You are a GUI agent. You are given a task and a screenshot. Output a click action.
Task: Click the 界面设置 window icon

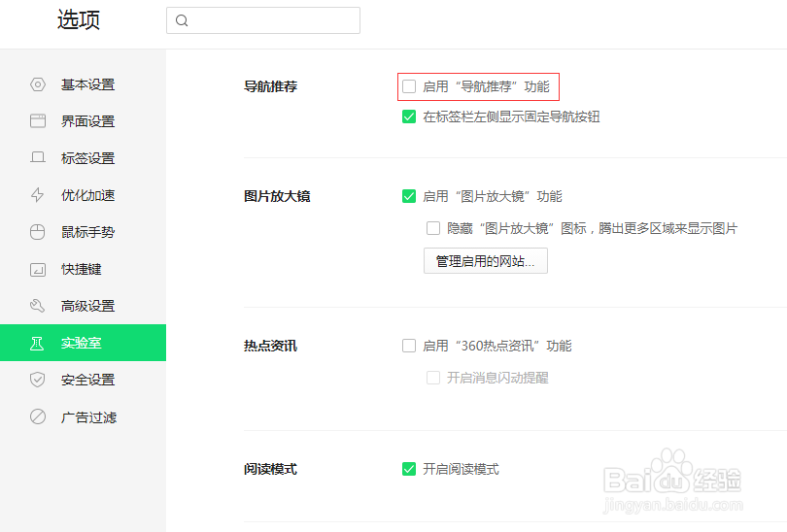click(x=38, y=120)
